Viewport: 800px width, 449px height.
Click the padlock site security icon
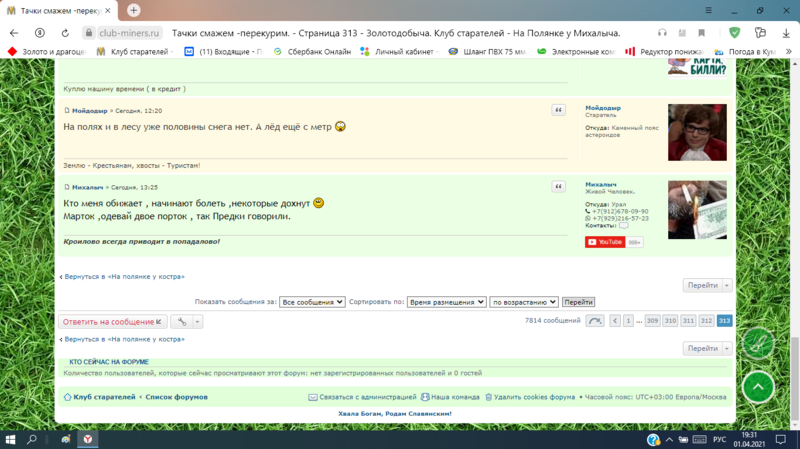point(89,33)
